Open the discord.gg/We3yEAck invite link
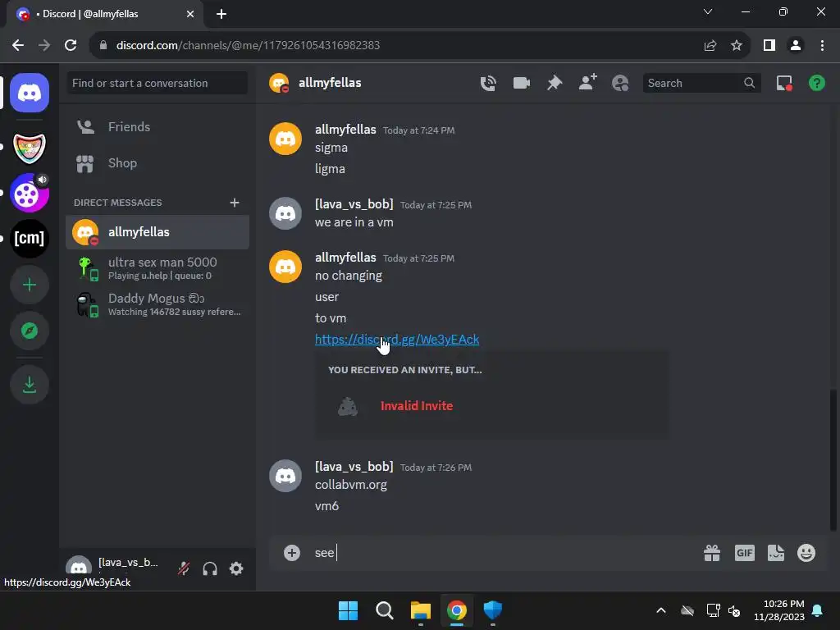840x630 pixels. [397, 339]
